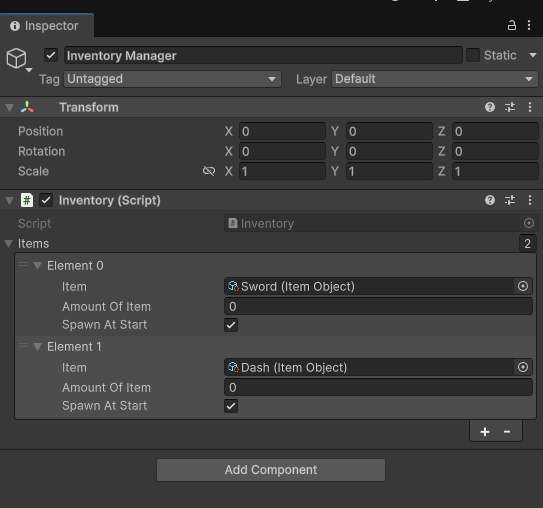Edit Scale Y field
543x508 pixels.
click(x=389, y=171)
